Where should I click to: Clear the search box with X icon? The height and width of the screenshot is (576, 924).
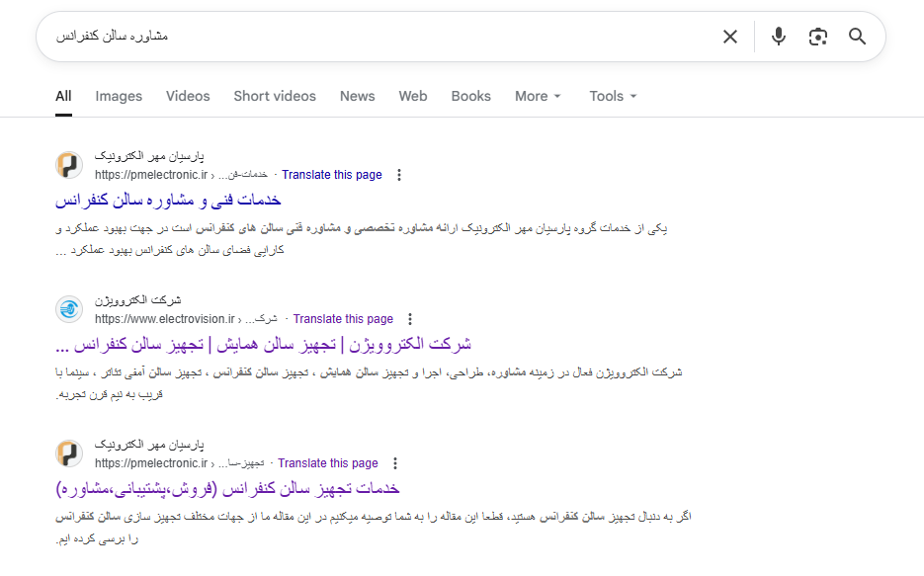point(729,37)
